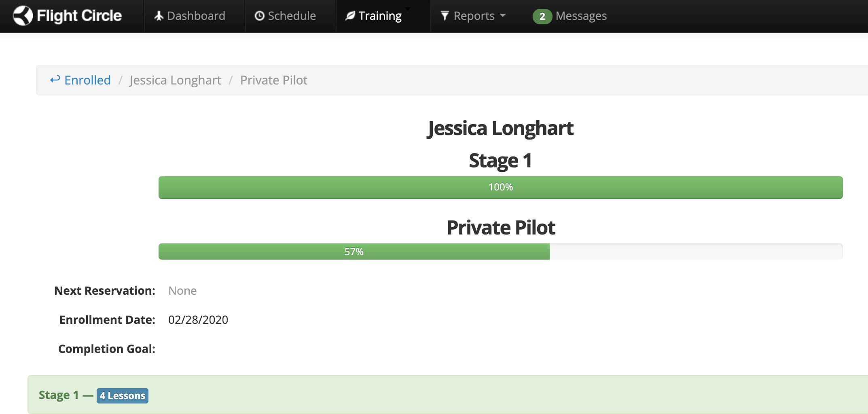Click the airplane icon beside Dashboard
868x414 pixels.
click(x=159, y=16)
